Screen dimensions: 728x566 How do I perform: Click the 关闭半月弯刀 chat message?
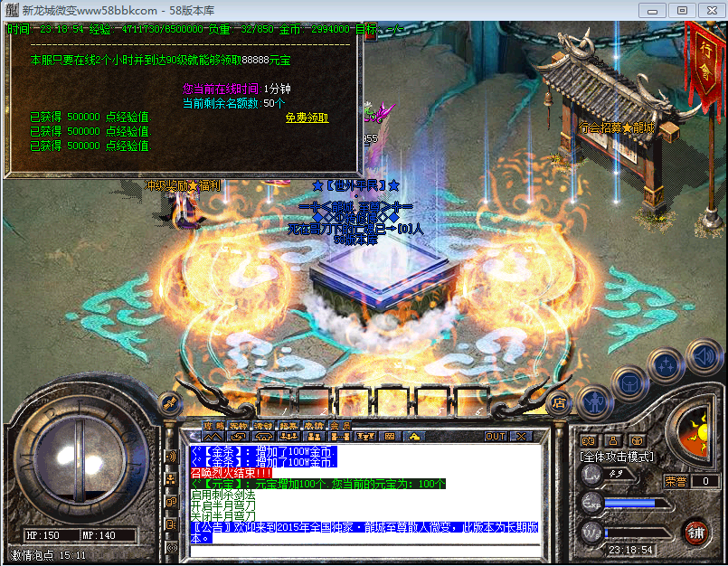click(222, 516)
